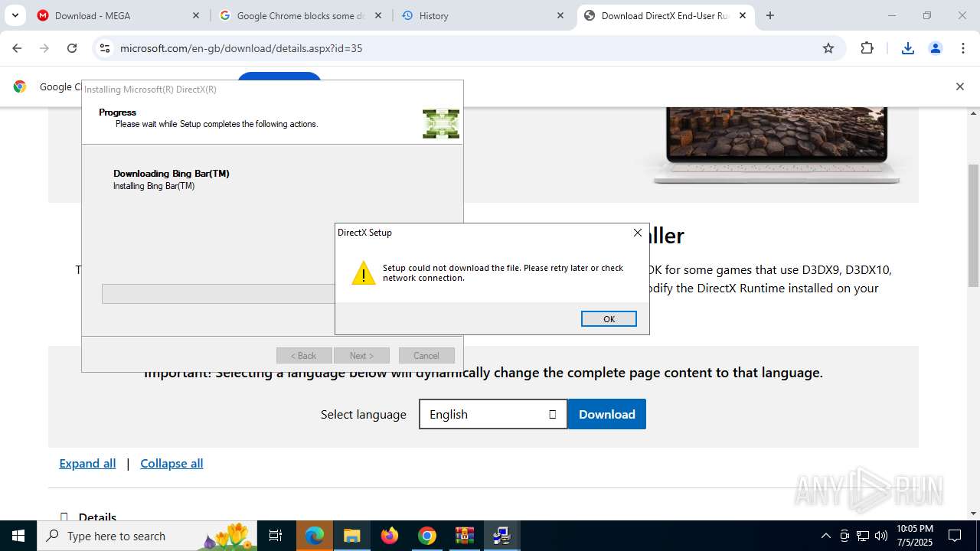Open the tab search dropdown arrow
980x551 pixels.
tap(15, 15)
